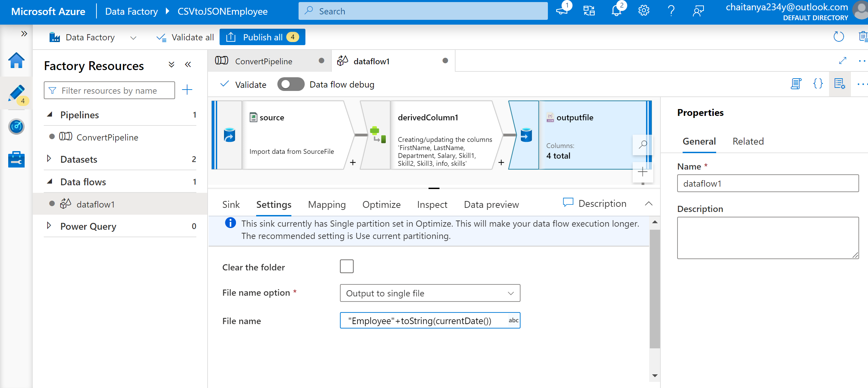Click the Search box in the header
This screenshot has width=868, height=388.
(423, 11)
